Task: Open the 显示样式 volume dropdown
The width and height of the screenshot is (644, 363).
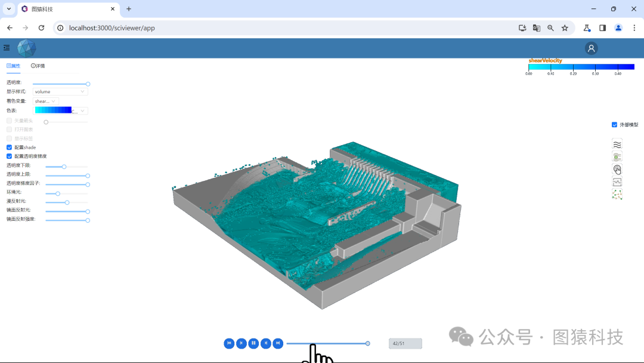Action: point(60,92)
